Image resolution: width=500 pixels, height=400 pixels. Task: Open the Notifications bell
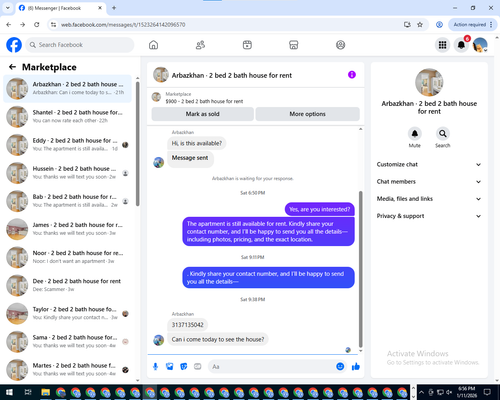(x=461, y=45)
